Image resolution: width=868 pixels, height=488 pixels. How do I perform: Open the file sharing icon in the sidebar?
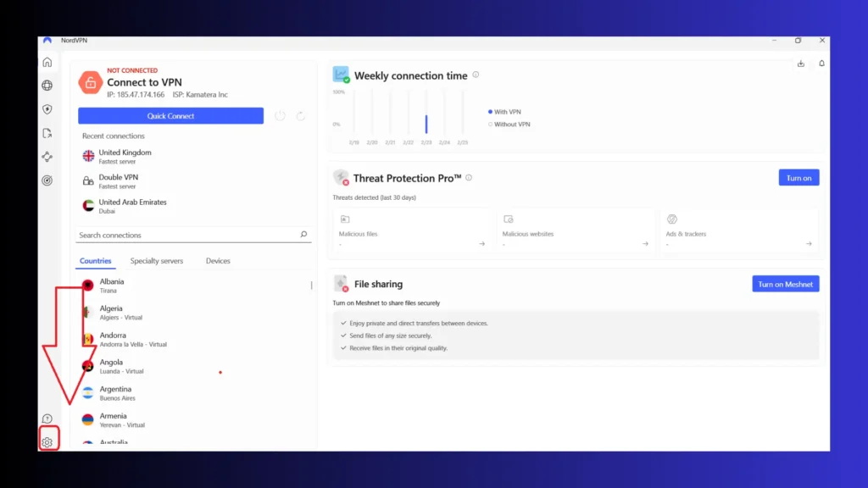click(47, 133)
